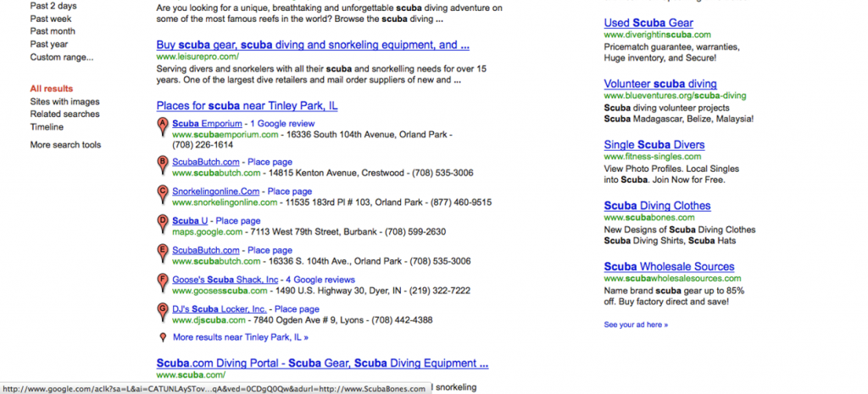Click See your ad here link
Viewport: 868px width, 394px height.
[x=636, y=325]
